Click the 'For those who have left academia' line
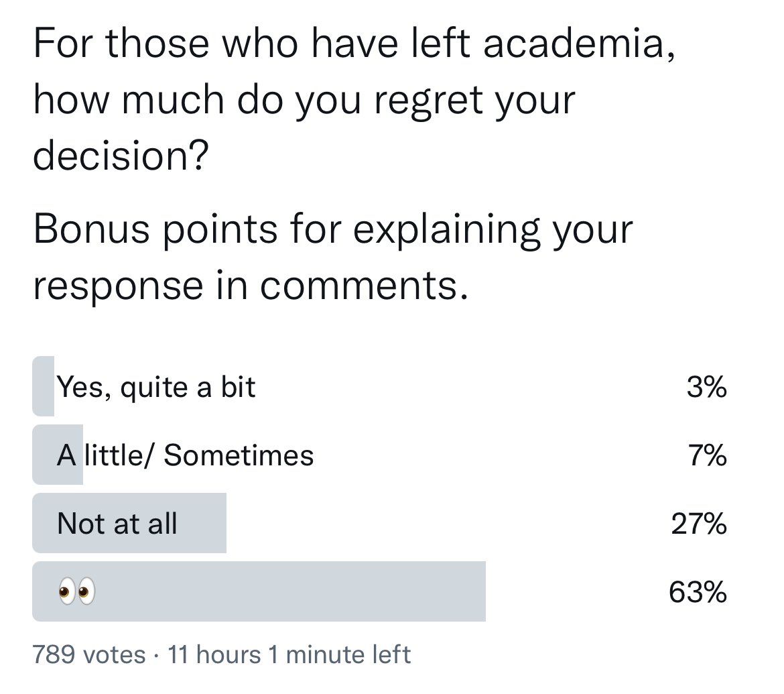Viewport: 784px width, 694px height. (x=354, y=43)
